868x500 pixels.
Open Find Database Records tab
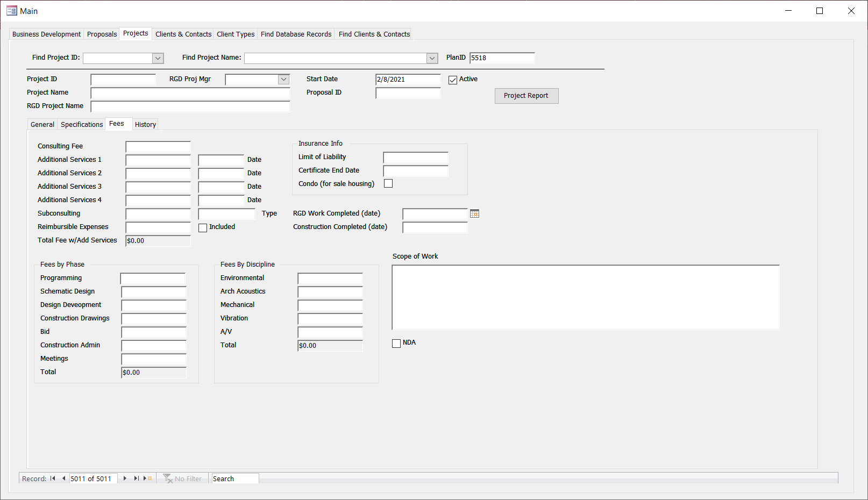pos(296,34)
